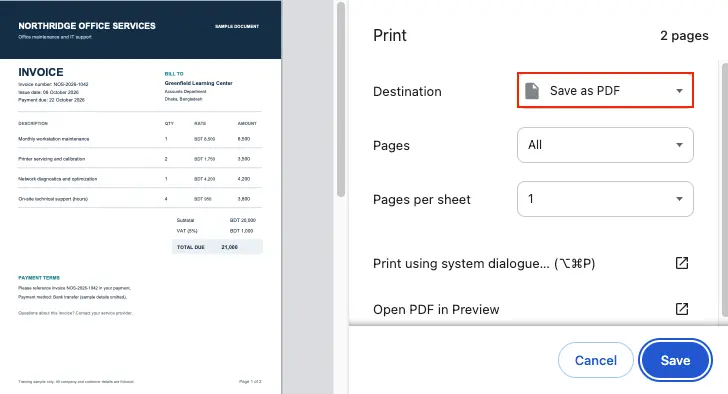Click 'Network diagnostics and optimization' row description
Viewport: 728px width, 394px height.
pyautogui.click(x=58, y=179)
